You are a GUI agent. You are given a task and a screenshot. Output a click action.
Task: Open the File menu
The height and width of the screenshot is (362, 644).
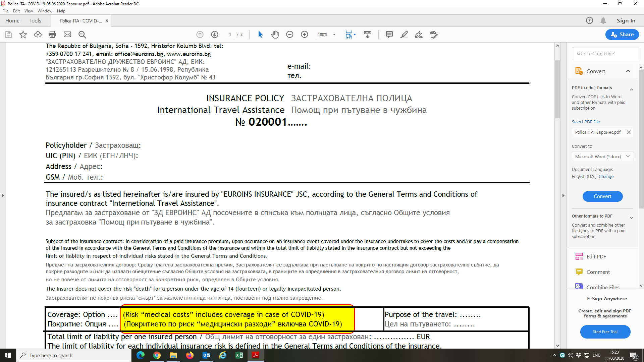(5, 11)
